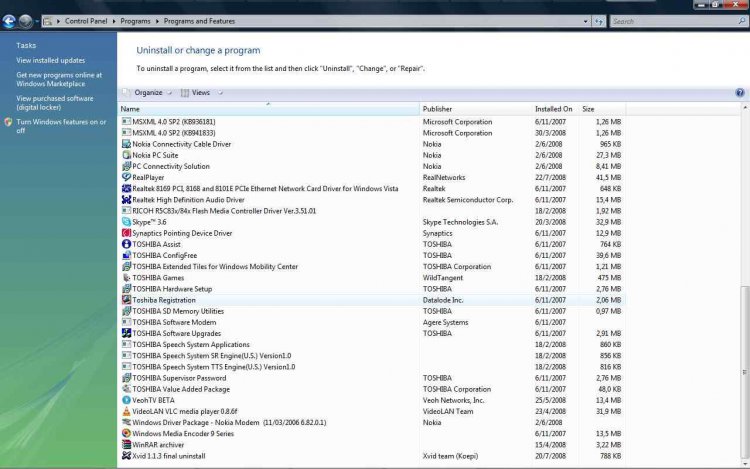This screenshot has height=469, width=750.
Task: Select TOSHIBA SD Memory Utilities entry
Action: coord(372,311)
